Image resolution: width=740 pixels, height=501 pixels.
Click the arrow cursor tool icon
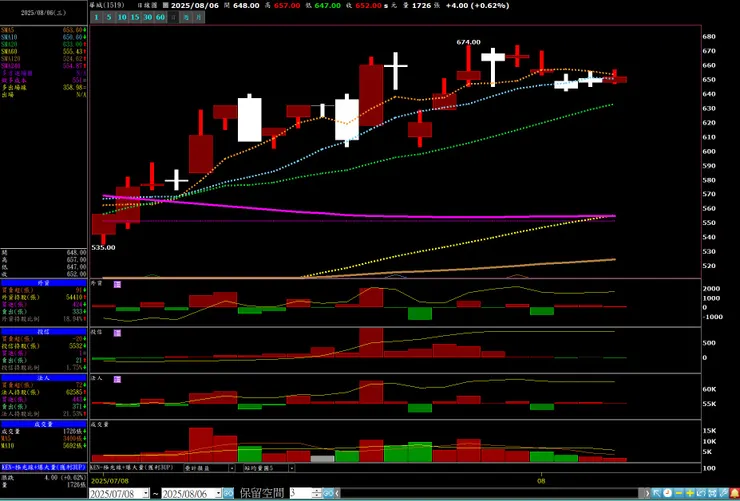[656, 493]
